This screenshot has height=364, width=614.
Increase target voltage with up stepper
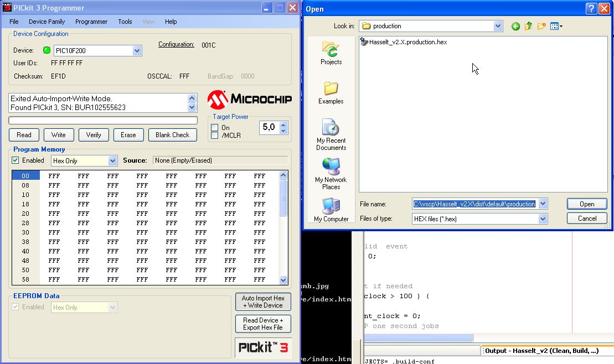coord(283,124)
